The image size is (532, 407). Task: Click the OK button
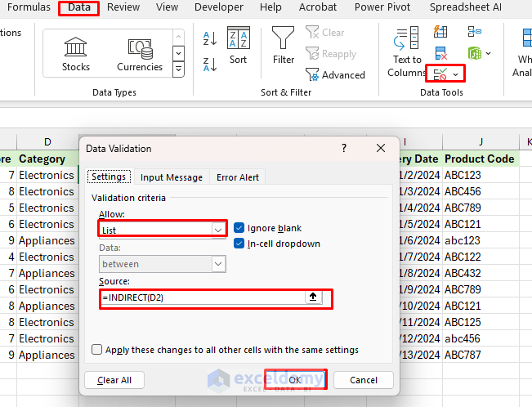coord(295,379)
